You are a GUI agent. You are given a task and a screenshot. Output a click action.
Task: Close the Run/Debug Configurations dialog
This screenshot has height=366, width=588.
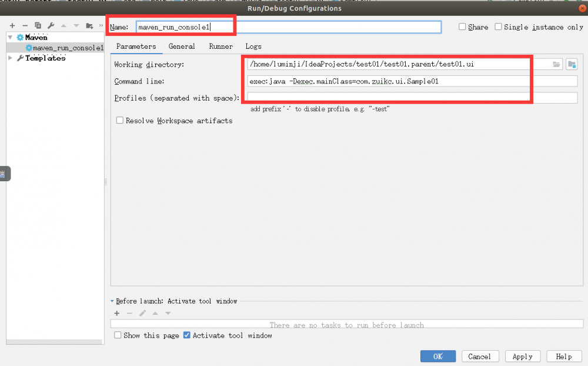pos(582,8)
